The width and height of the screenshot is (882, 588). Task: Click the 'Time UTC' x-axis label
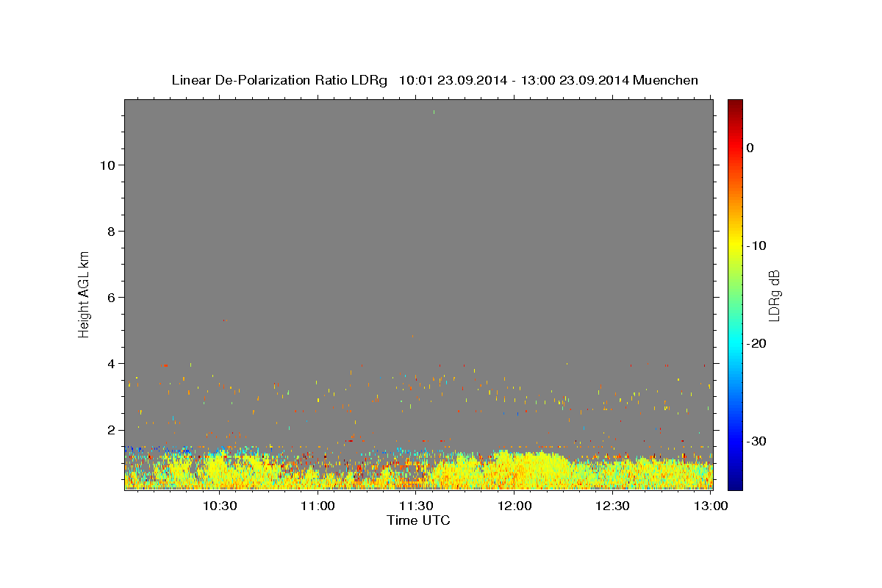pyautogui.click(x=418, y=520)
